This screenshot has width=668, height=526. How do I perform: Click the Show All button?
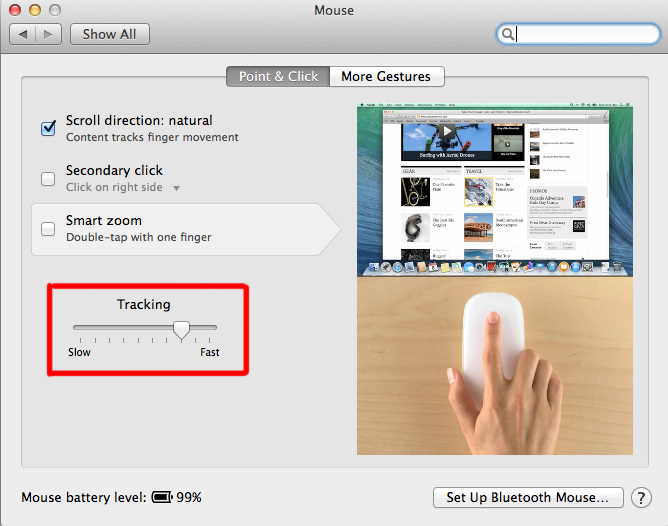coord(109,34)
